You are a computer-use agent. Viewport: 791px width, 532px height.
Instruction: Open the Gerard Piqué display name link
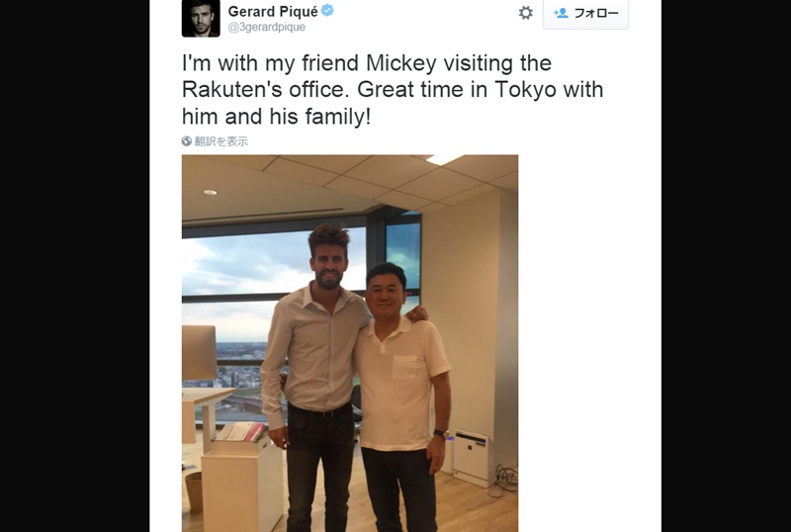point(273,11)
